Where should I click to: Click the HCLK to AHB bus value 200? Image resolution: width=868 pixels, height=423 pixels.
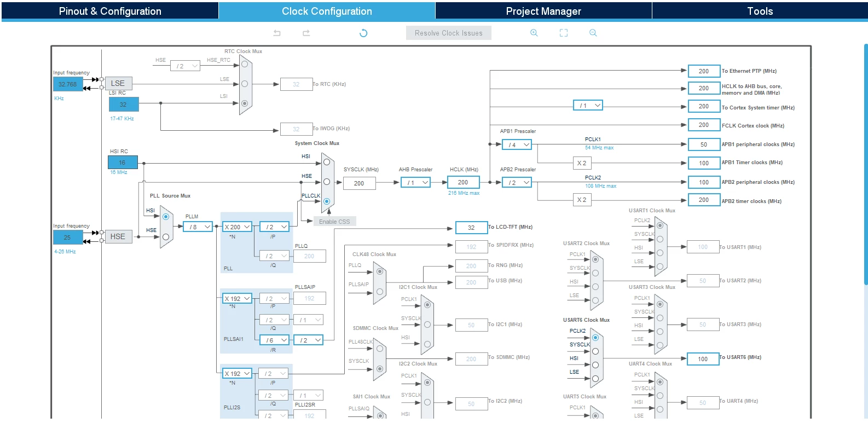pyautogui.click(x=704, y=88)
